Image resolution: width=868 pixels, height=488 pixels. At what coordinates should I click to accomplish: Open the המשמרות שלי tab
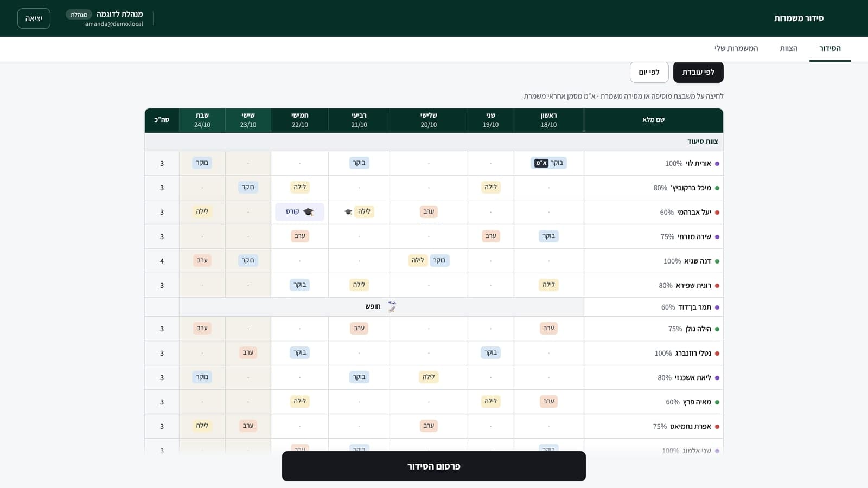(x=736, y=48)
